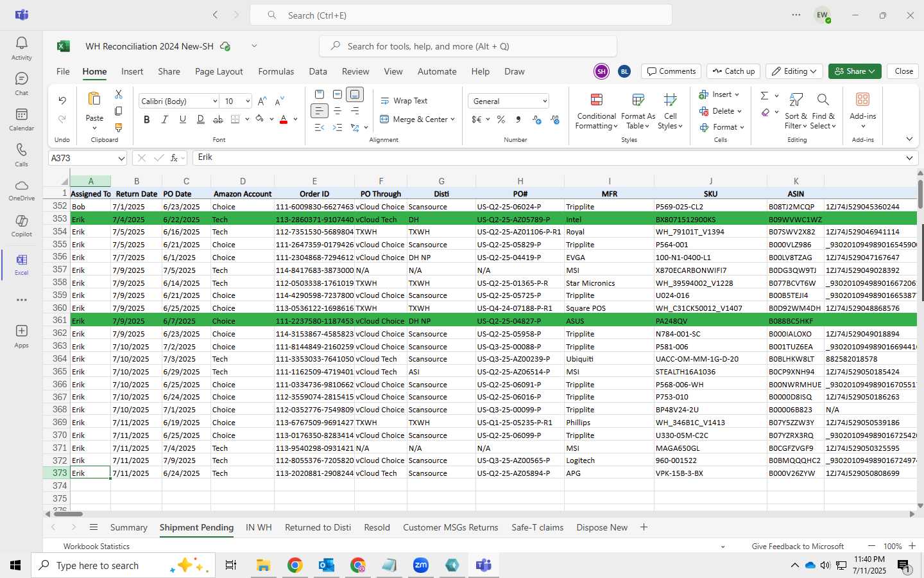Click the comma style icon
924x578 pixels.
(518, 119)
